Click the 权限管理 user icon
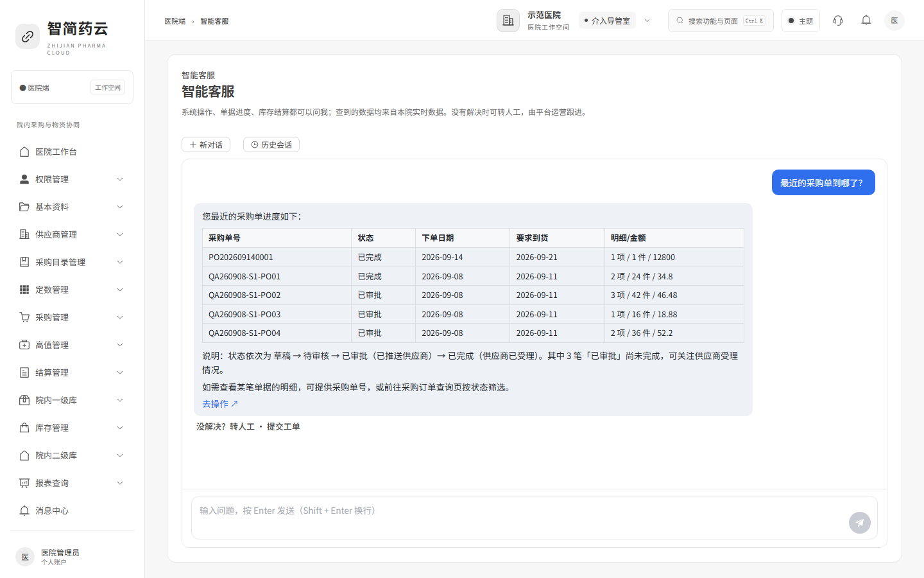Image resolution: width=924 pixels, height=578 pixels. coord(24,179)
